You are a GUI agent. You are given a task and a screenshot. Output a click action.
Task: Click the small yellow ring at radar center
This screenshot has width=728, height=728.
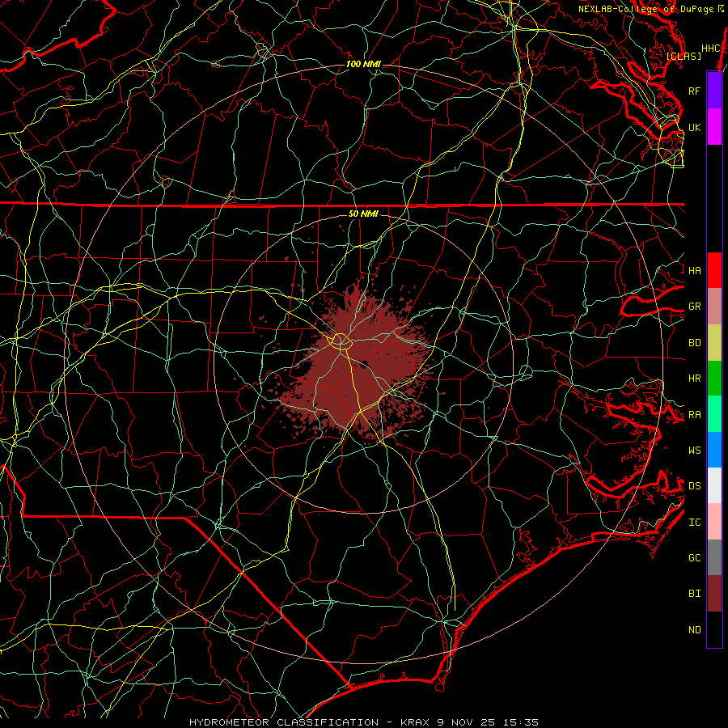click(341, 341)
